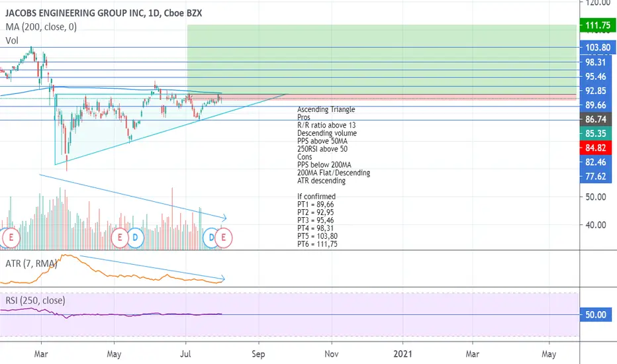The height and width of the screenshot is (364, 617).
Task: Click the 'PT3 = 95,46' target line
Action: tap(316, 220)
